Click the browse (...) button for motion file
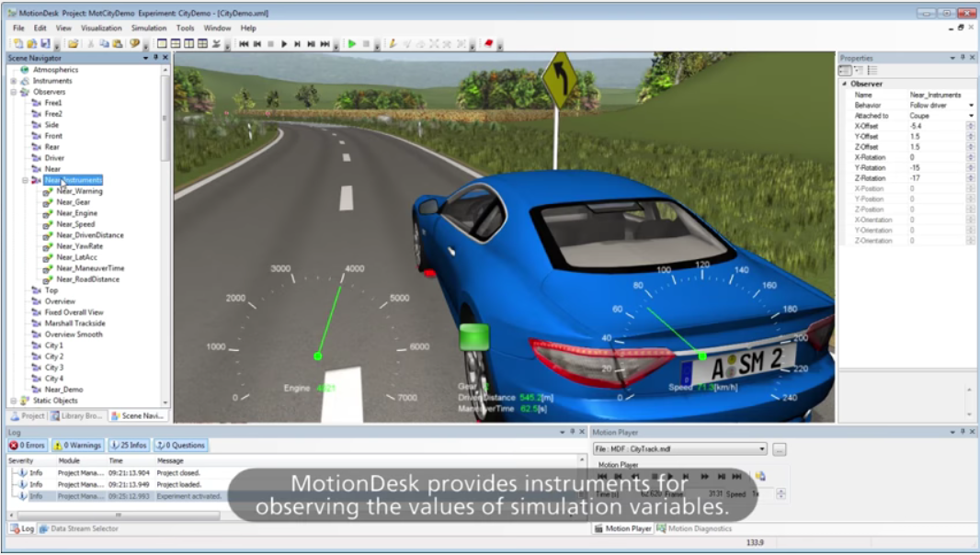The height and width of the screenshot is (555, 980). tap(780, 449)
